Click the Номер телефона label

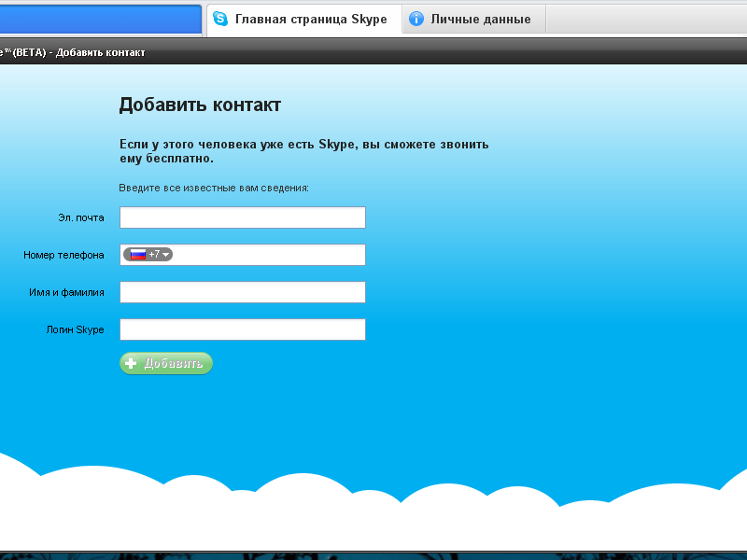[x=63, y=255]
